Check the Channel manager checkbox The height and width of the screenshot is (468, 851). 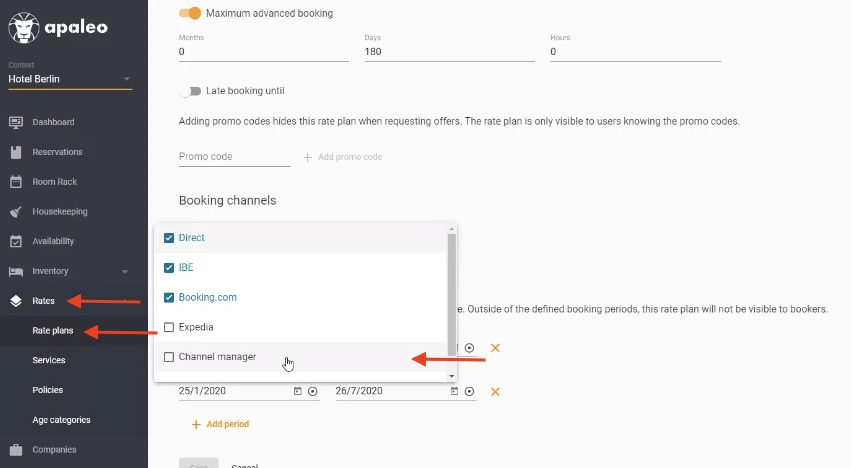click(169, 357)
